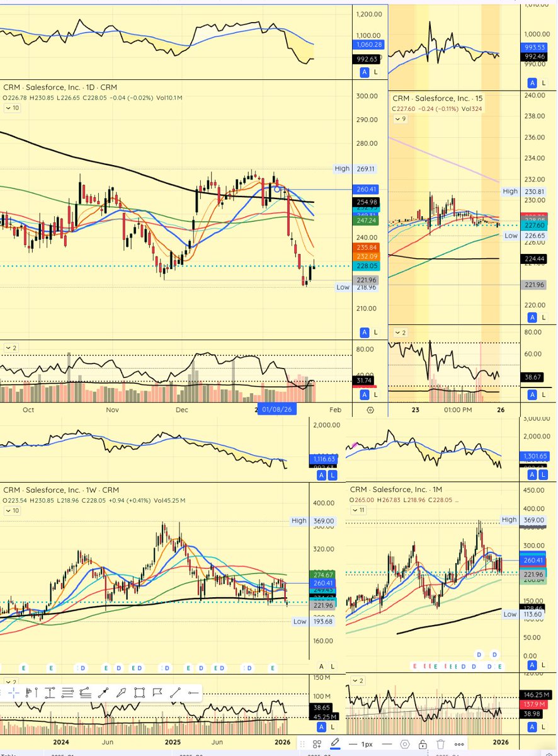
Task: Select the stacked levels tool beside Fib lines icon
Action: point(86,692)
